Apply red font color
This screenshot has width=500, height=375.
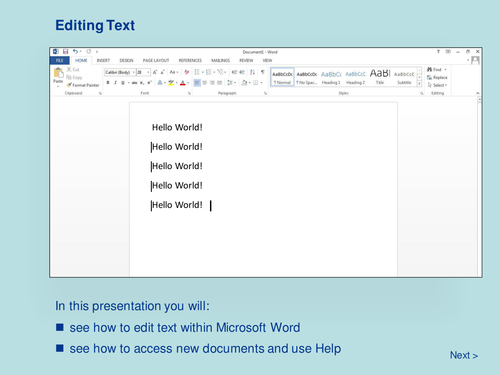click(182, 83)
